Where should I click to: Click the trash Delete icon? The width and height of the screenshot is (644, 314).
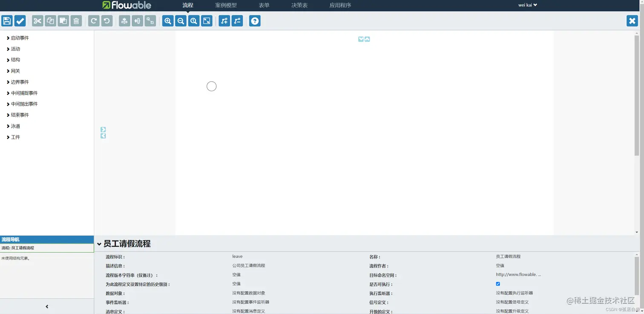(76, 21)
